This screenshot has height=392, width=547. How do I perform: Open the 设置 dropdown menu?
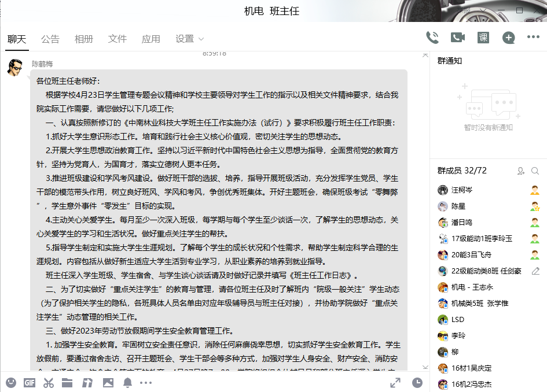pyautogui.click(x=190, y=39)
